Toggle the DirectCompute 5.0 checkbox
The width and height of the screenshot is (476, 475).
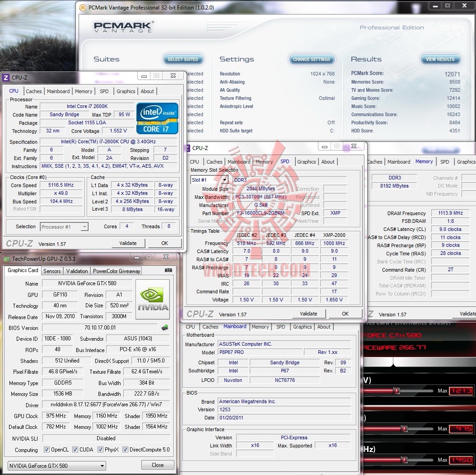point(125,450)
